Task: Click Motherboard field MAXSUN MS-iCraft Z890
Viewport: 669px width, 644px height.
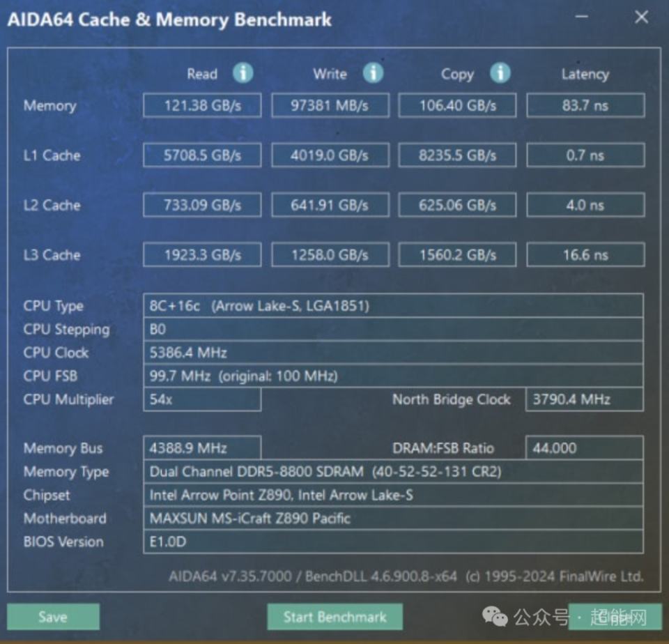Action: click(393, 519)
